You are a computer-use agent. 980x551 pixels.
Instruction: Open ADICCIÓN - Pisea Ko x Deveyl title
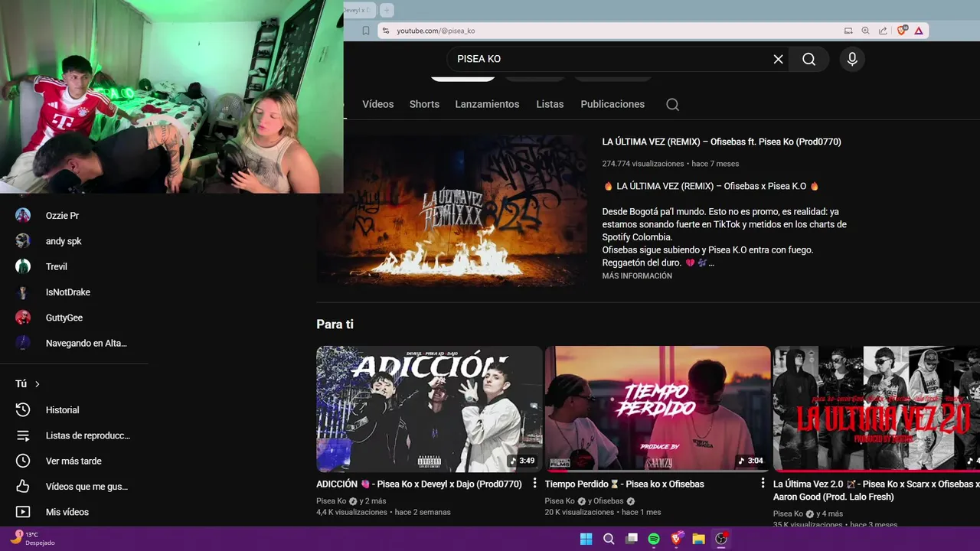point(419,484)
